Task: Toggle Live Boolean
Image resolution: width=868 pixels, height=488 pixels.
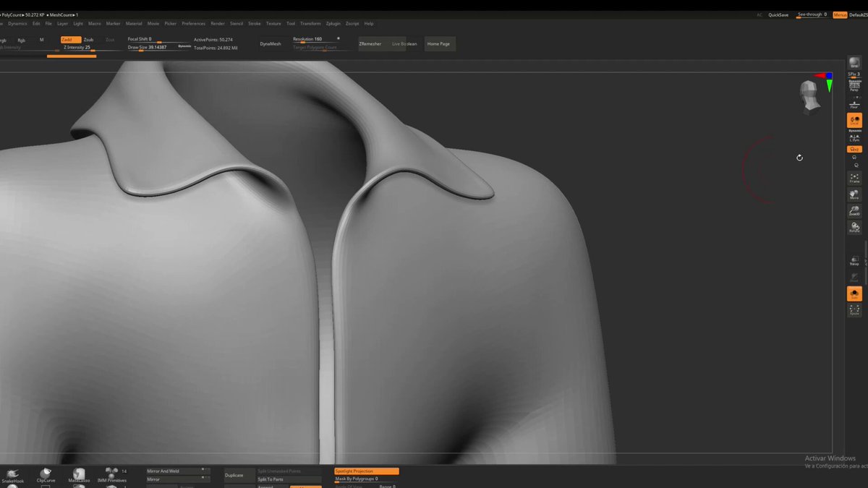Action: click(404, 44)
